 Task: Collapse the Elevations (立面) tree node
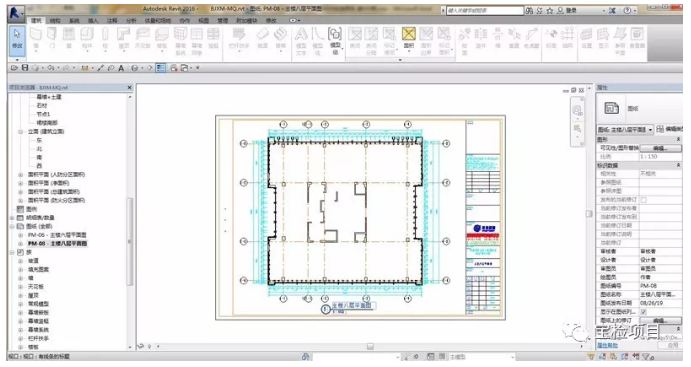click(20, 131)
